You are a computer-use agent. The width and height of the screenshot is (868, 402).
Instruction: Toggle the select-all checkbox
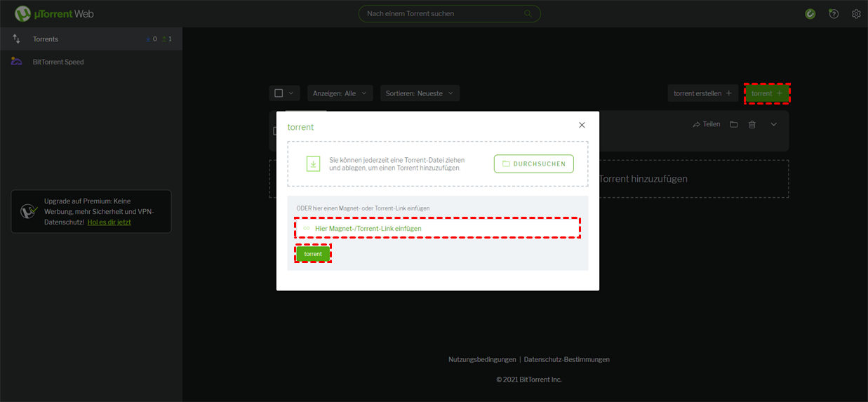click(279, 93)
